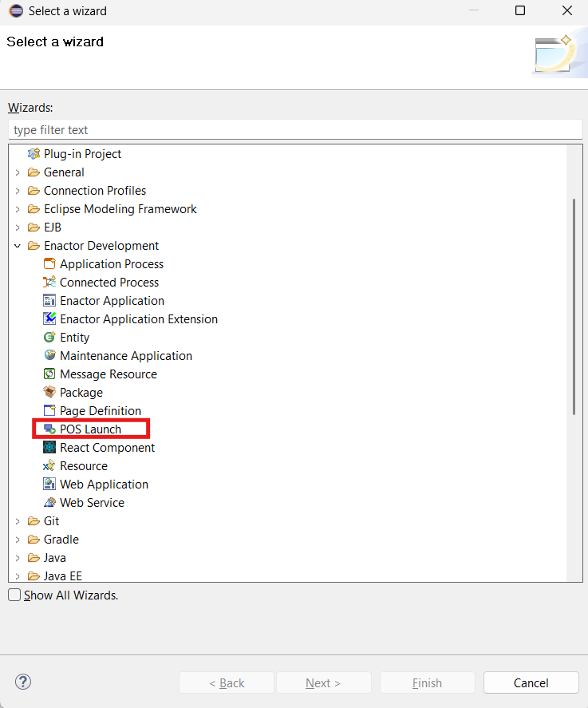This screenshot has width=588, height=708.
Task: Click the Gradle folder icon
Action: click(34, 540)
